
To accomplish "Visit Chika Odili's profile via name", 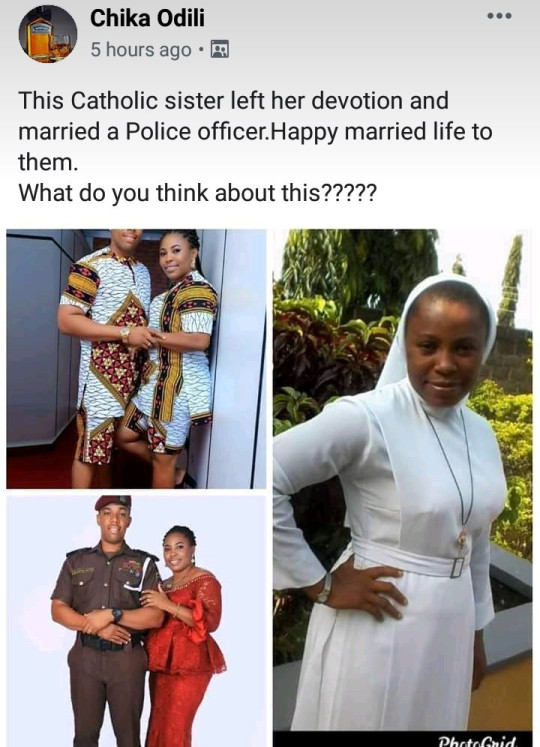I will point(147,19).
